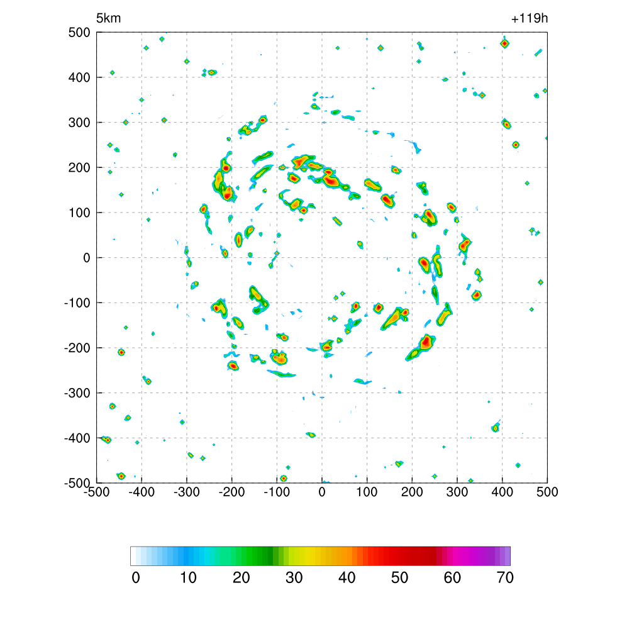Viewport: 644px width, 644px height.
Task: Click the x-axis tick label "0"
Action: click(322, 492)
